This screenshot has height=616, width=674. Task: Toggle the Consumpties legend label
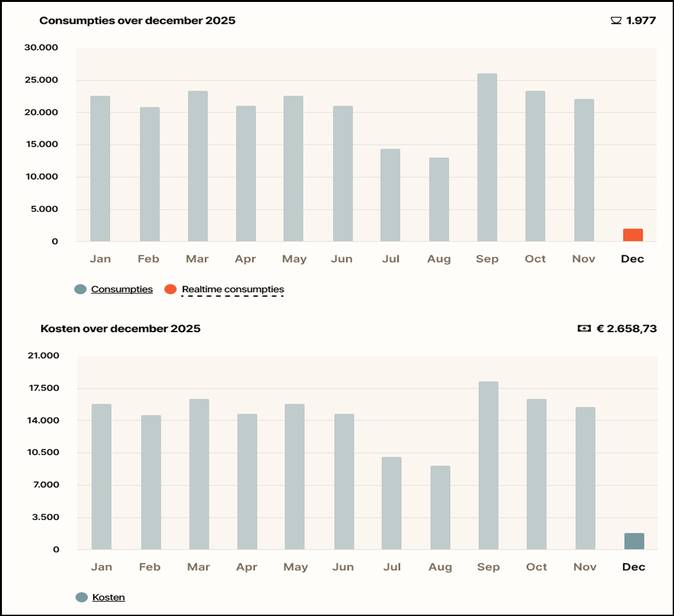pyautogui.click(x=122, y=289)
